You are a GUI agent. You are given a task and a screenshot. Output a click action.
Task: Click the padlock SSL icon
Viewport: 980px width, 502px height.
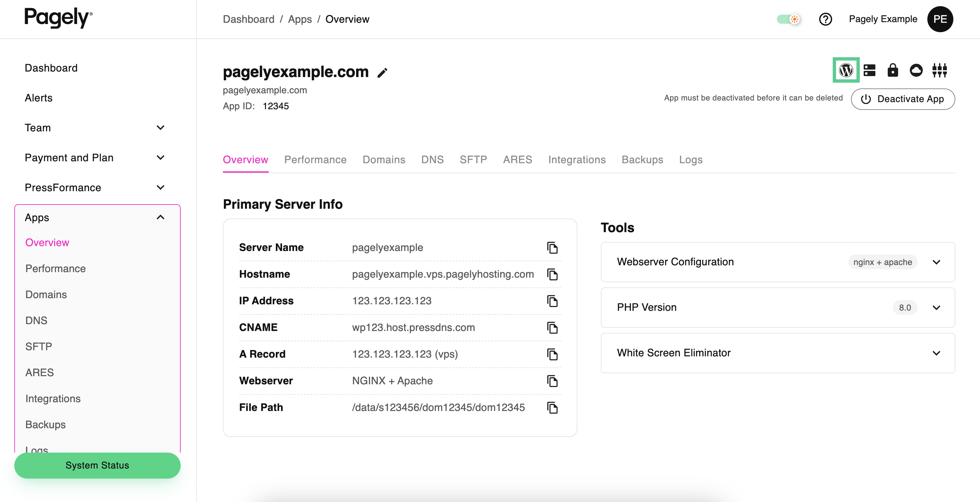point(893,71)
